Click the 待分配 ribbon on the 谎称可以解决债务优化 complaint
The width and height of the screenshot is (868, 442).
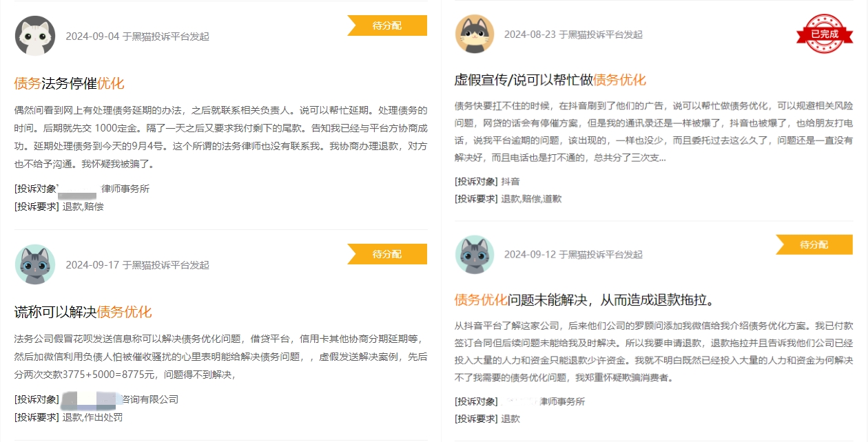387,254
